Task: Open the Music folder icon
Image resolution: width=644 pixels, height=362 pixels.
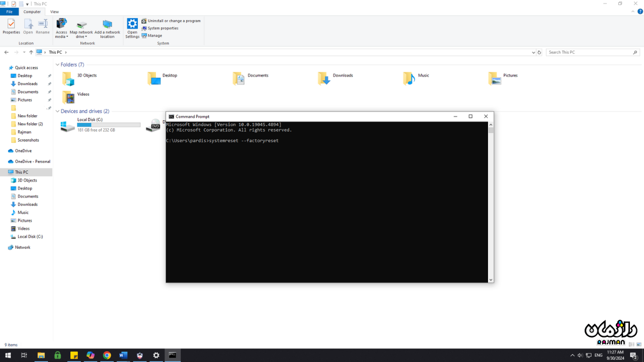Action: coord(409,78)
